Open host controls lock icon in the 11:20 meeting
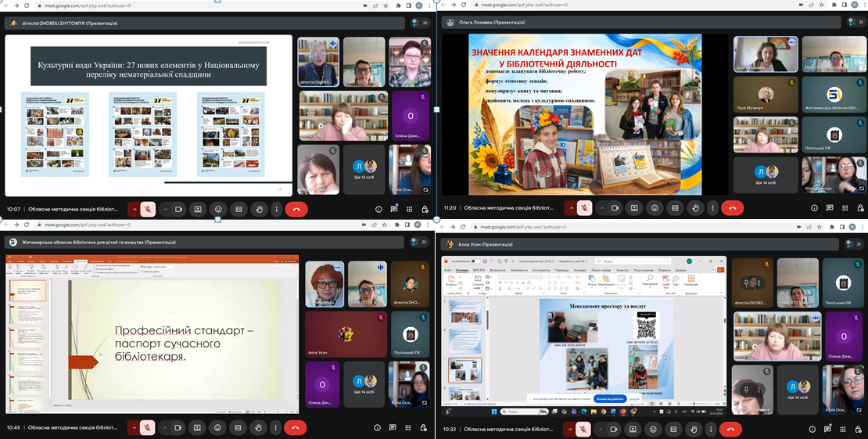This screenshot has width=868, height=439. click(x=860, y=208)
